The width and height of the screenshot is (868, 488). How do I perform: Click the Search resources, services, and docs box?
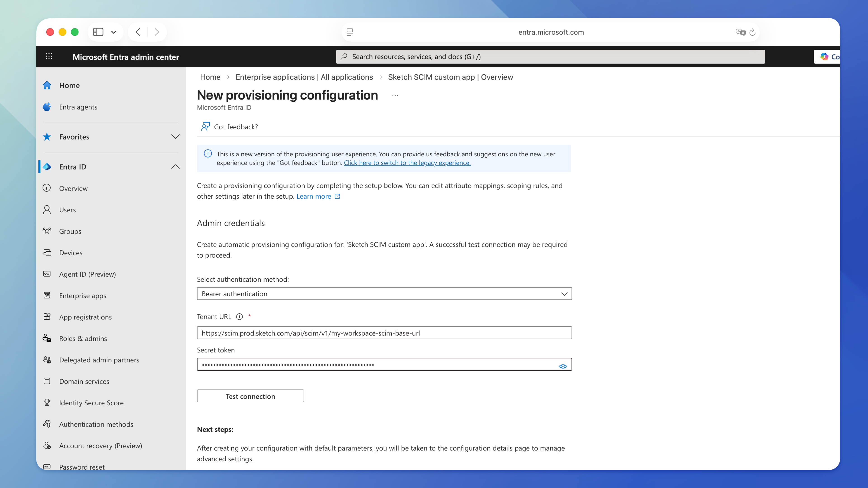coord(550,56)
